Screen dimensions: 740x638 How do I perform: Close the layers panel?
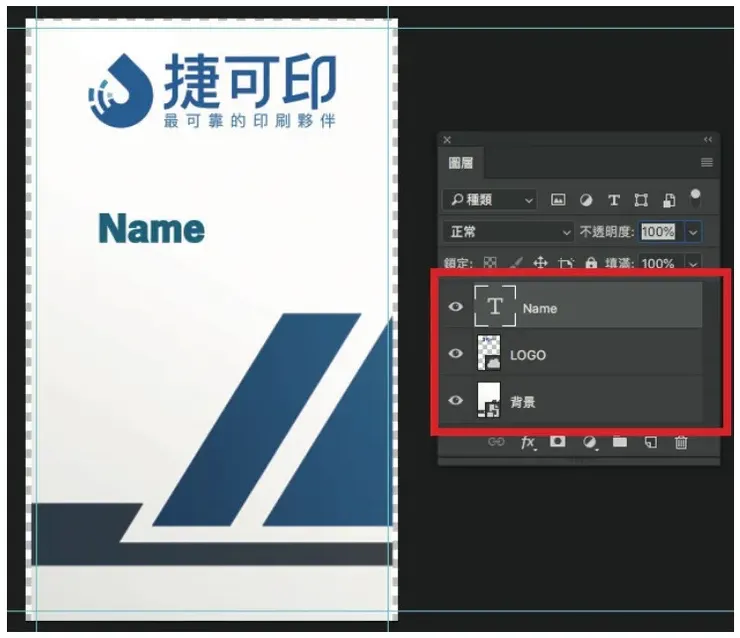(447, 140)
